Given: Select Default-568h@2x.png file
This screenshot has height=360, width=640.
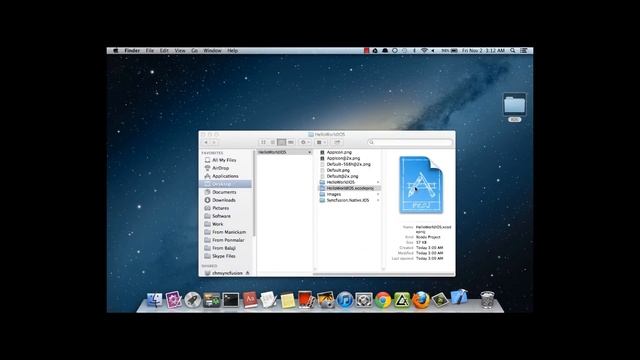Looking at the screenshot, I should click(x=349, y=164).
